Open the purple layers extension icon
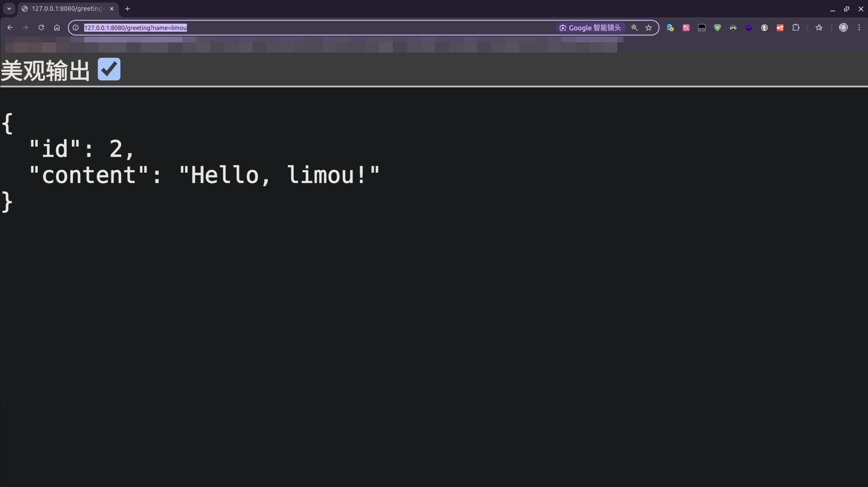The width and height of the screenshot is (868, 487). 749,28
